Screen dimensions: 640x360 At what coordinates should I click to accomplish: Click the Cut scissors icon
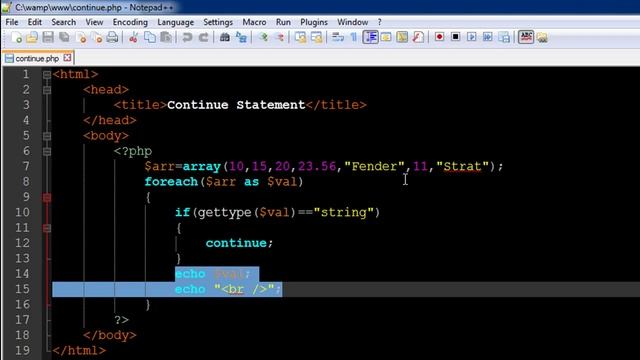coord(133,38)
